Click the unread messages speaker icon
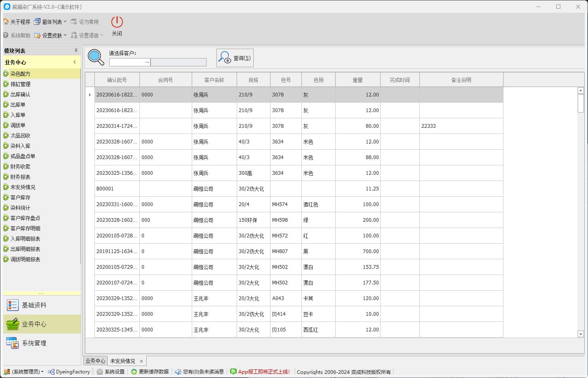Image resolution: width=588 pixels, height=378 pixels. [178, 372]
